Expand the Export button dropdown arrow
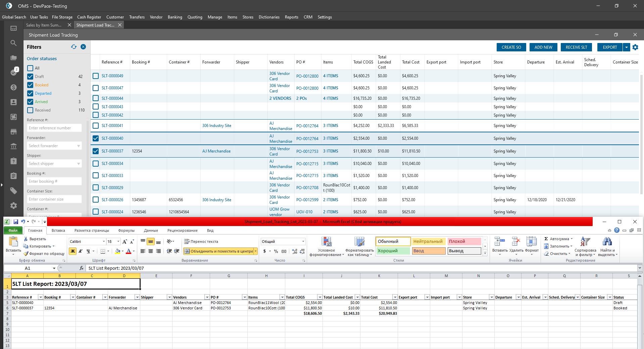 click(627, 47)
